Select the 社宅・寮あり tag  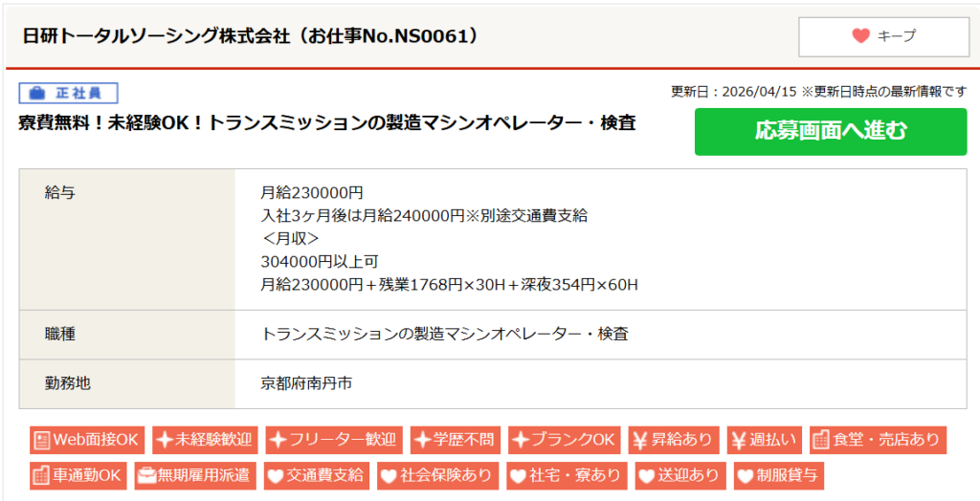click(x=565, y=475)
